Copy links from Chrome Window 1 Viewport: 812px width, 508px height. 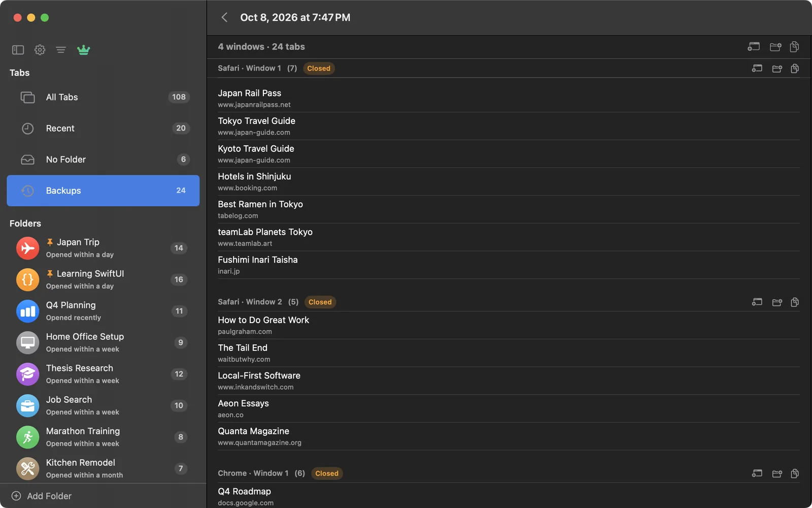[795, 473]
